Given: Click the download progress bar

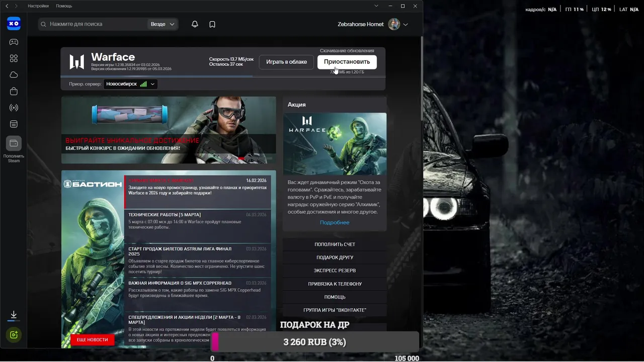Looking at the screenshot, I should (x=223, y=76).
